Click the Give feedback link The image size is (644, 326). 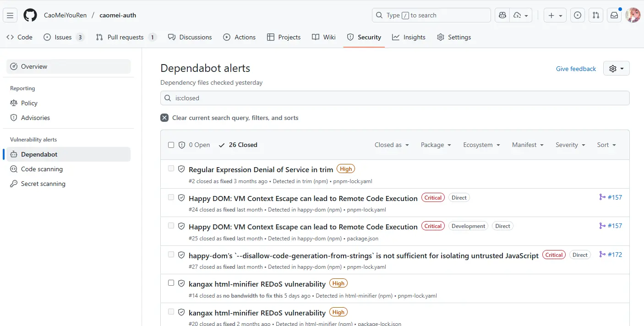[576, 69]
